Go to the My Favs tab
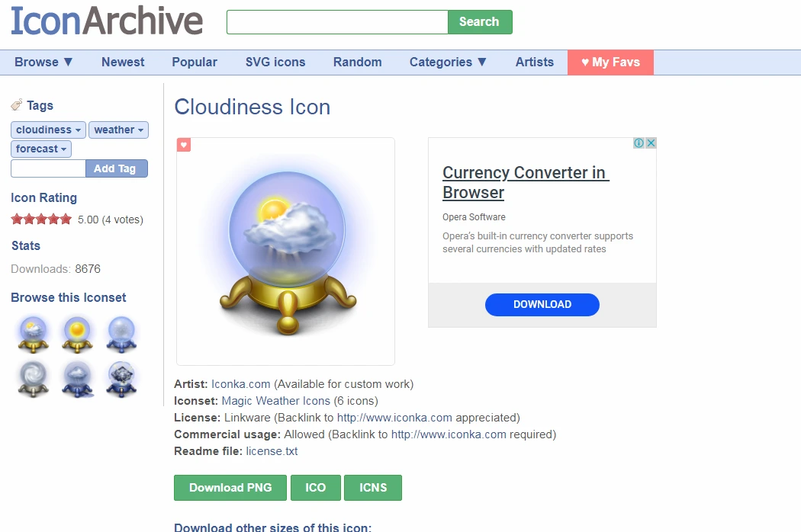Screen dimensions: 801x532 pos(610,62)
